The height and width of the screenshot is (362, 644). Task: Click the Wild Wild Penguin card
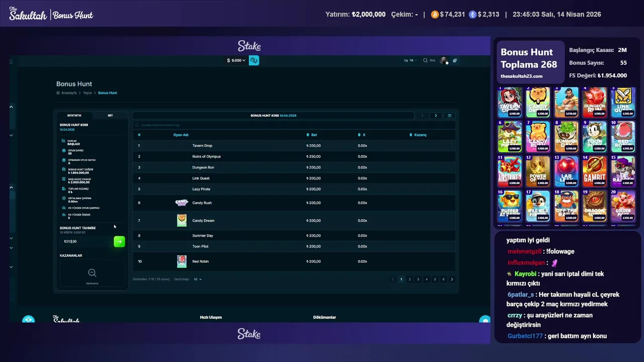pyautogui.click(x=538, y=206)
